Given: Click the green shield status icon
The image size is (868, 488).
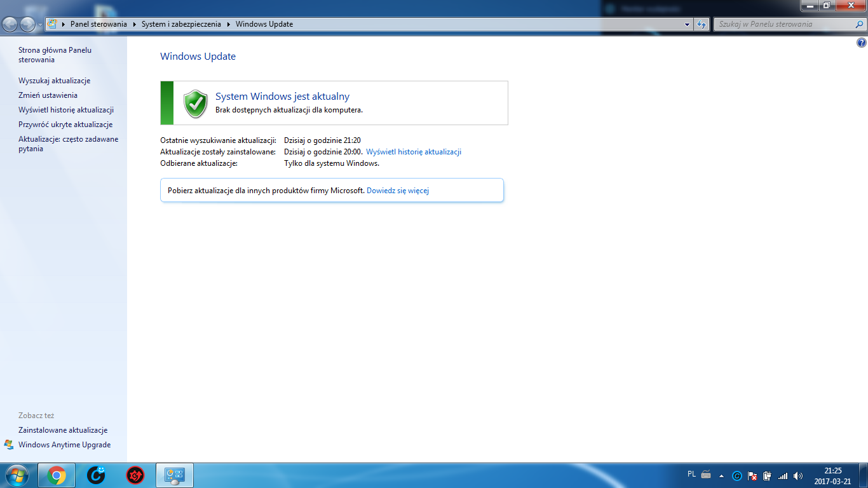Looking at the screenshot, I should (196, 104).
